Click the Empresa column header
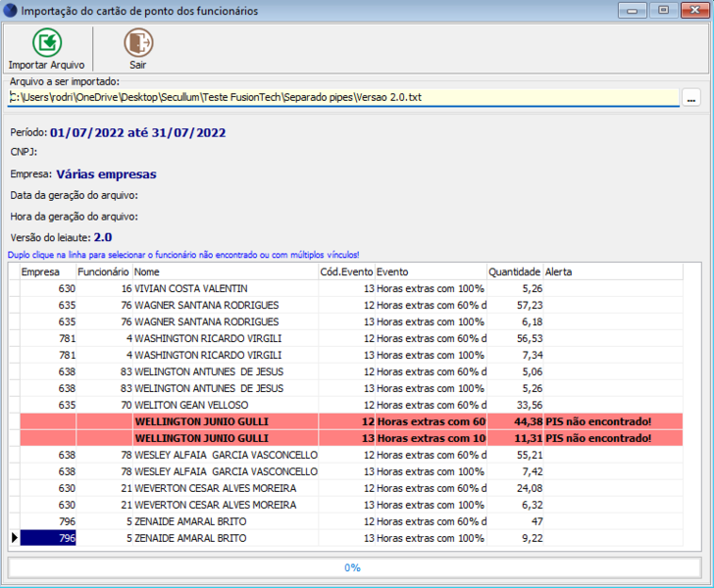Image resolution: width=714 pixels, height=588 pixels. (48, 271)
